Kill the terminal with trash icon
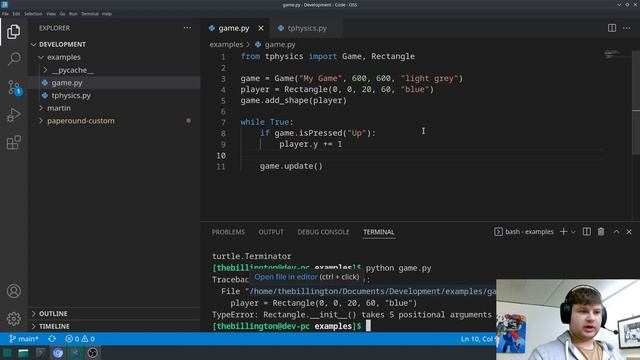This screenshot has height=360, width=640. pos(601,231)
